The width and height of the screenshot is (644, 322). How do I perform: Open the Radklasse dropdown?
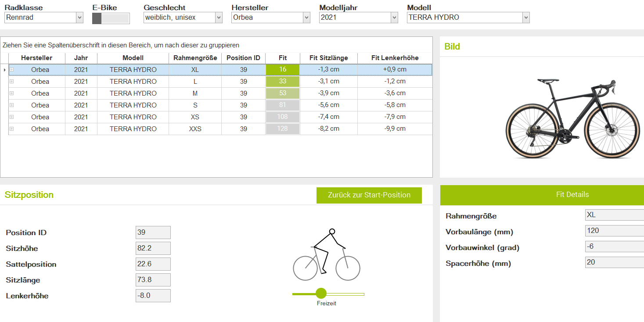click(x=79, y=18)
